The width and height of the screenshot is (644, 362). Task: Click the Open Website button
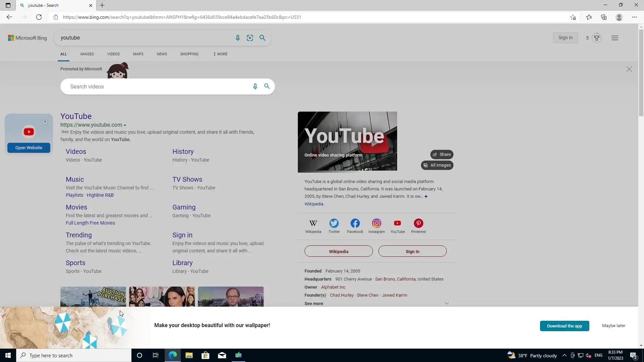click(x=29, y=148)
